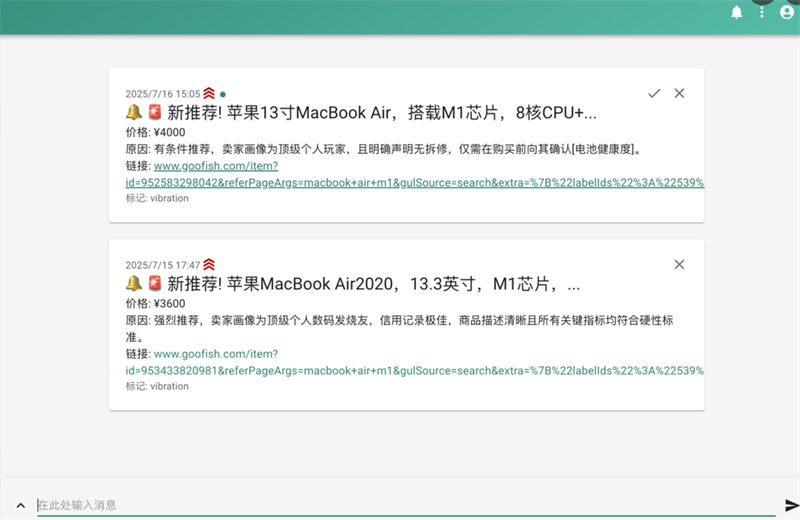
Task: Expand the message input options chevron
Action: point(20,505)
